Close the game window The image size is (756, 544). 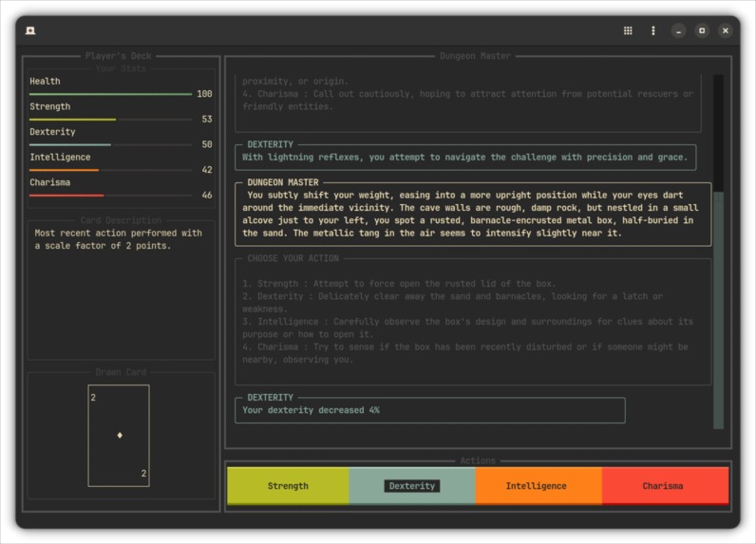[x=726, y=30]
